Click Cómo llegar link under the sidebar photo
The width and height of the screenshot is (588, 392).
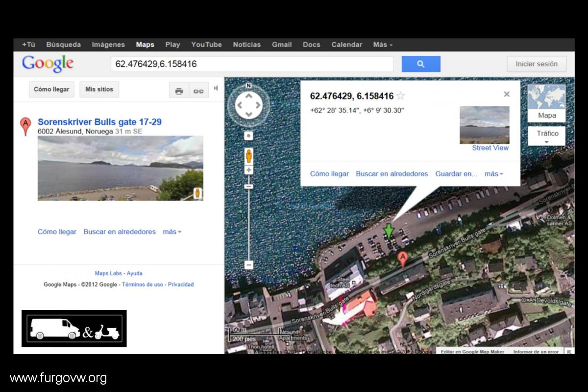[x=57, y=232]
